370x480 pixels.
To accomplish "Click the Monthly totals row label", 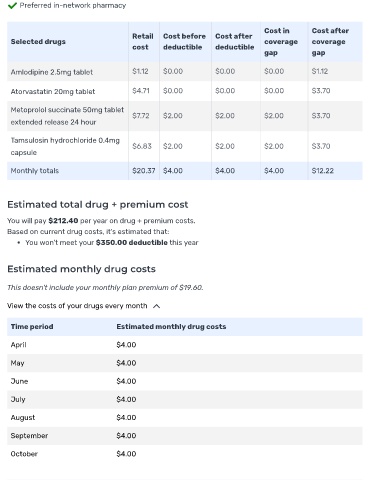I will (x=35, y=171).
